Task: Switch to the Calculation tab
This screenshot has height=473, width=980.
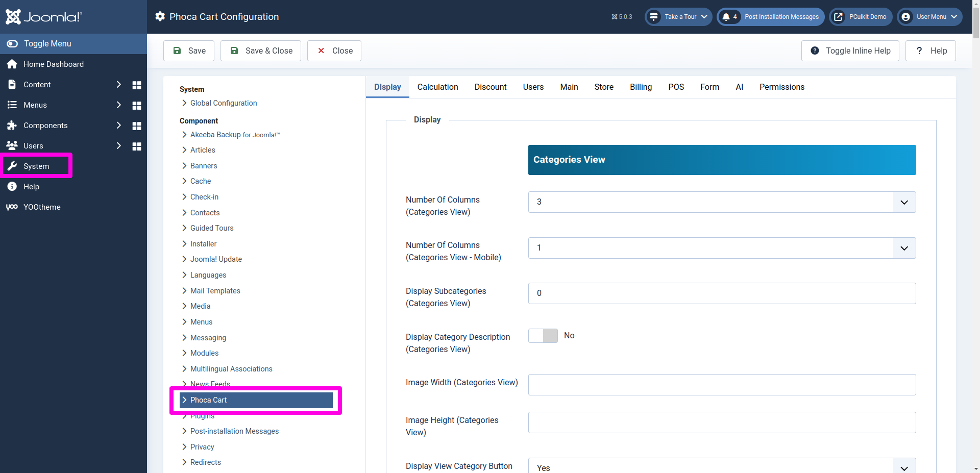Action: 437,87
